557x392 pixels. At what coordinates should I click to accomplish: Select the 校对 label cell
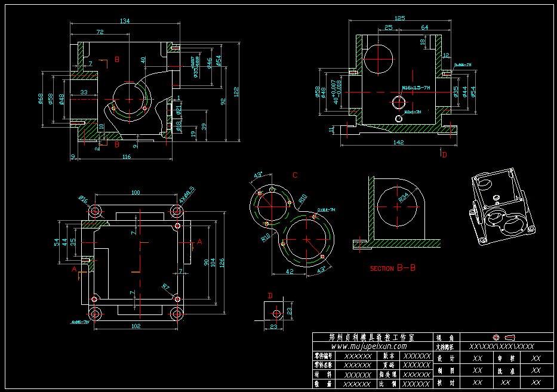click(445, 383)
